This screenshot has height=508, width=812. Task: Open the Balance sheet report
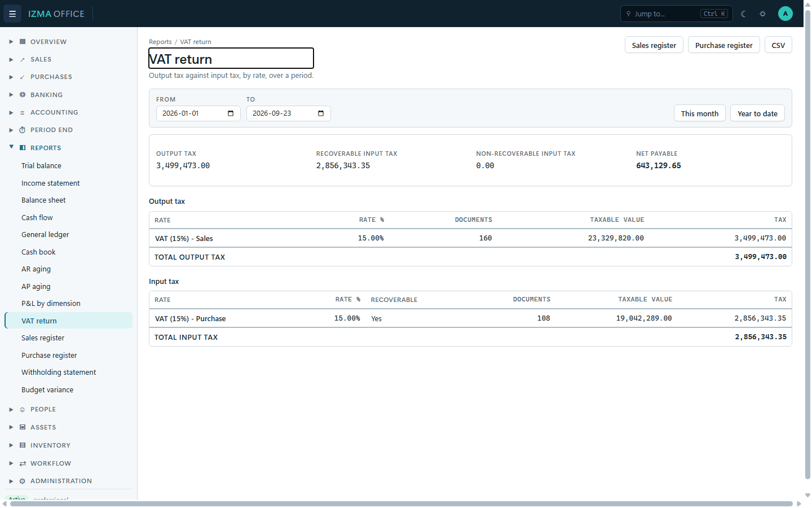[68, 200]
